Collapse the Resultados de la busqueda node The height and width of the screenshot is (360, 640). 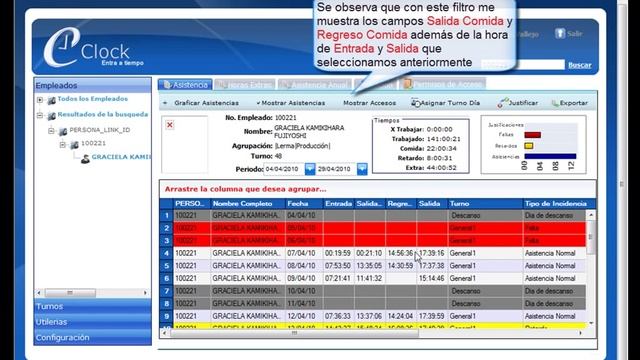tap(40, 116)
